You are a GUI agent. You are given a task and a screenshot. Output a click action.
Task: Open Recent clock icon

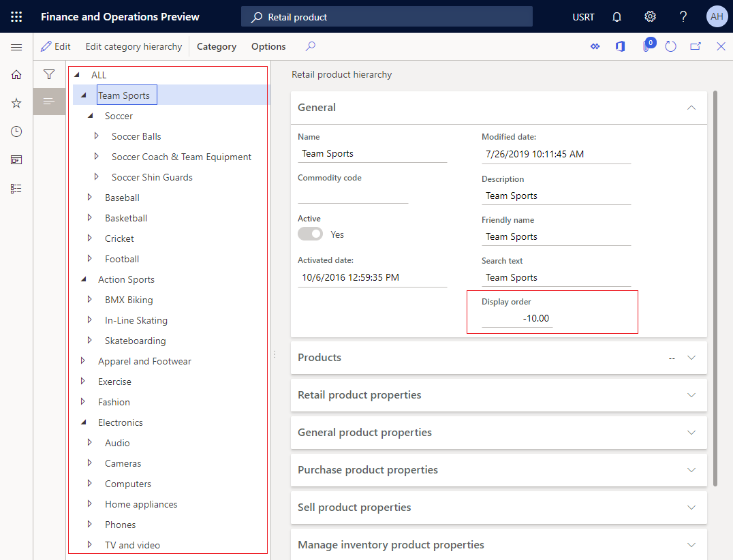pos(16,131)
